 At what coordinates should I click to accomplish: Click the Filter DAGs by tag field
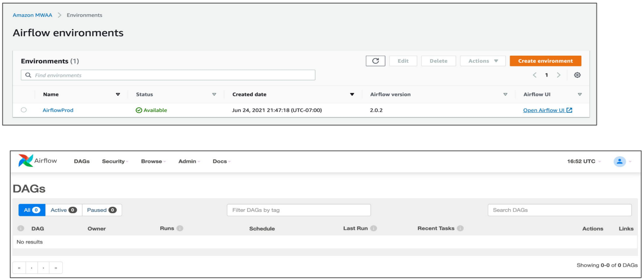click(x=299, y=210)
